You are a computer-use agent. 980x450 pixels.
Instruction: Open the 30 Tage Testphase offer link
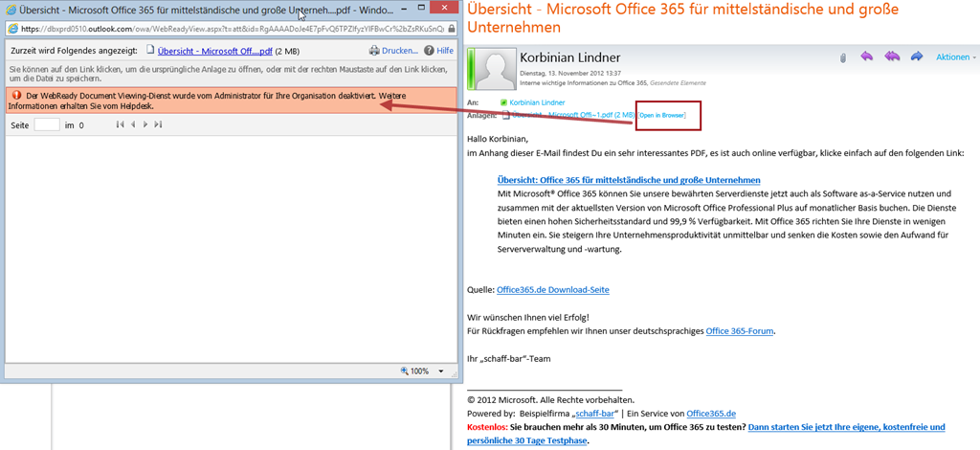tap(846, 427)
